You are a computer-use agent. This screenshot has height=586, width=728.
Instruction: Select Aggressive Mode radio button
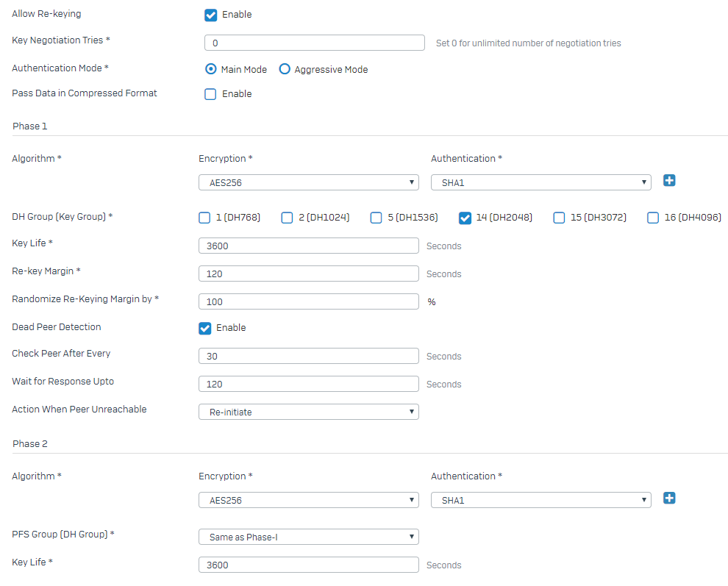[x=285, y=69]
